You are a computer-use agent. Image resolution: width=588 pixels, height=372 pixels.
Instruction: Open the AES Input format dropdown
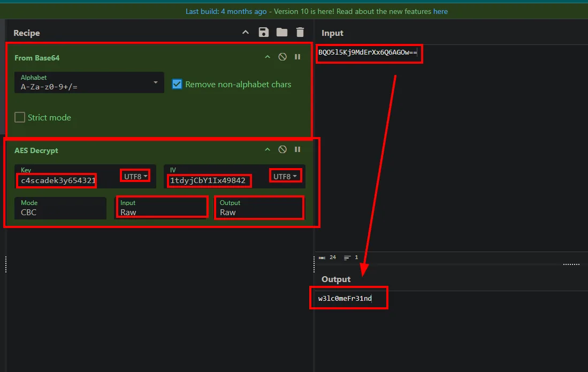pyautogui.click(x=161, y=208)
